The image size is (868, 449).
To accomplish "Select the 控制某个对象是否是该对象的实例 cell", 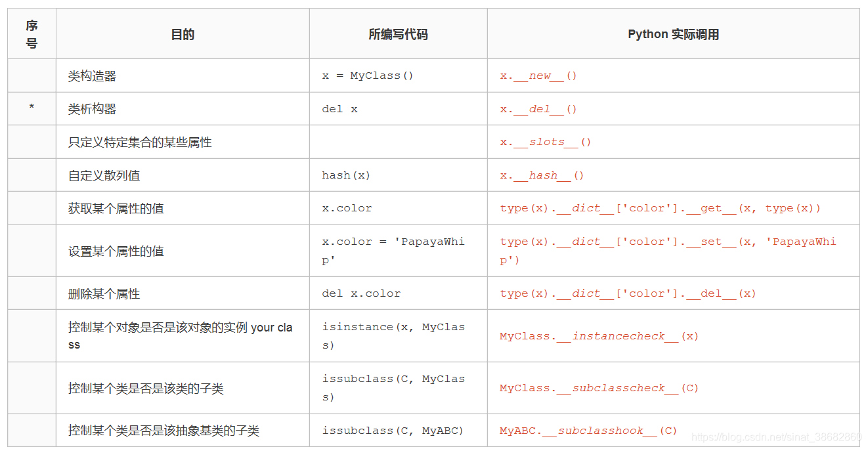I will click(183, 335).
